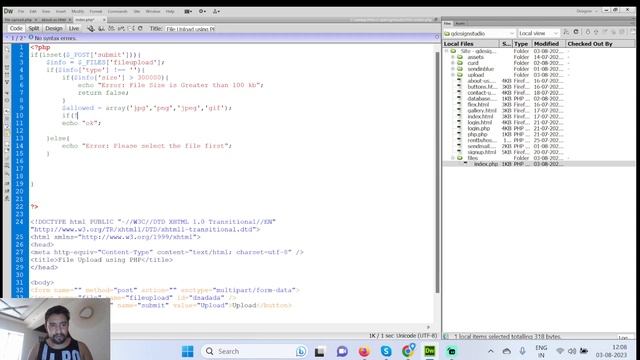
Task: Open the Insert menu
Action: pos(61,11)
